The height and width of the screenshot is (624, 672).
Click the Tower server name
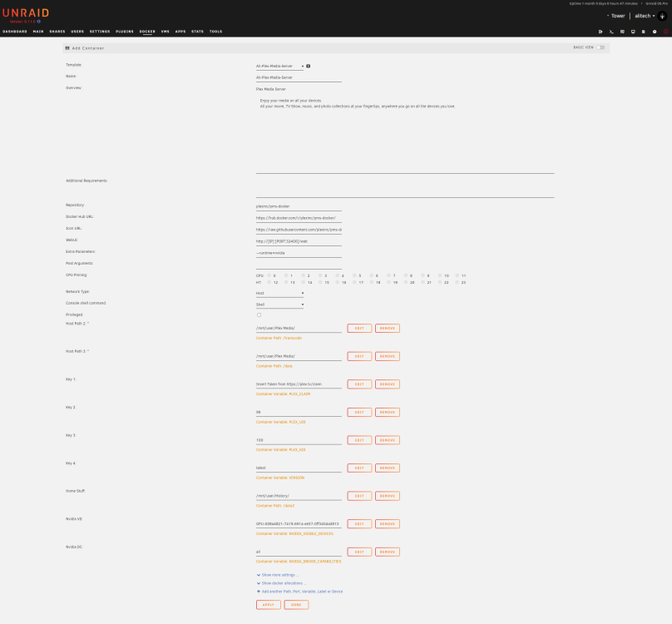[x=618, y=16]
